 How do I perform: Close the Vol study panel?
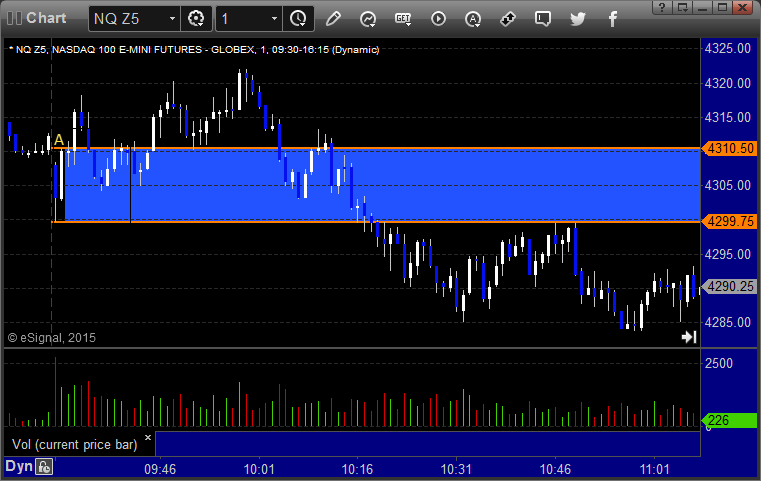click(148, 438)
